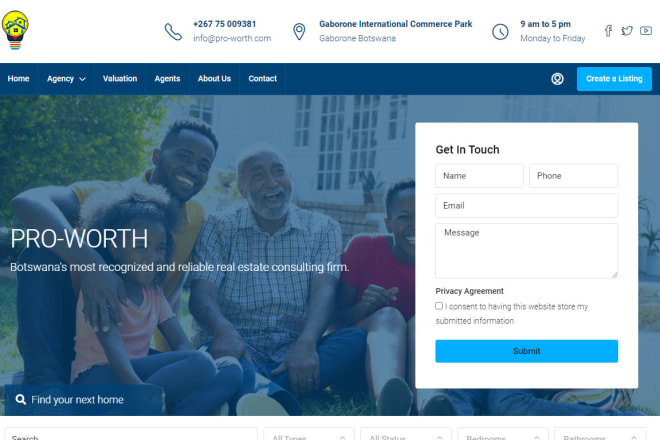Click into the Message text area
Screen dimensions: 660x440
tap(527, 251)
